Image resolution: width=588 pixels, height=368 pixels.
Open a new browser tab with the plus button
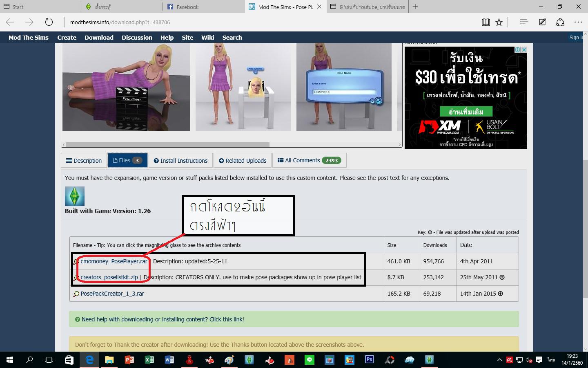pyautogui.click(x=415, y=7)
